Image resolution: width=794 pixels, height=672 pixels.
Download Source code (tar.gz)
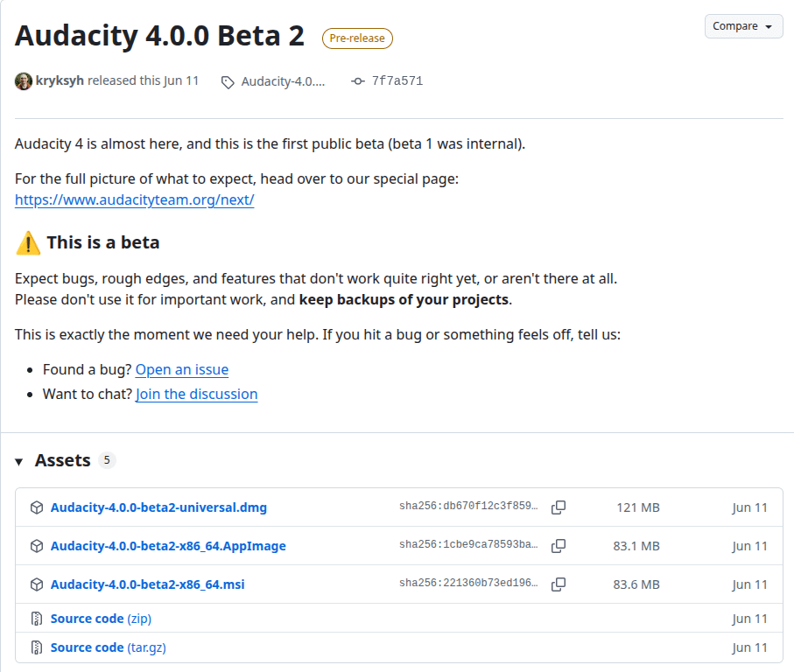pyautogui.click(x=109, y=647)
